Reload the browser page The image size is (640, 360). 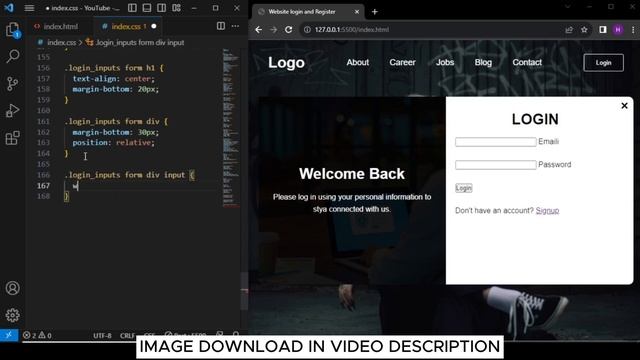(x=289, y=30)
